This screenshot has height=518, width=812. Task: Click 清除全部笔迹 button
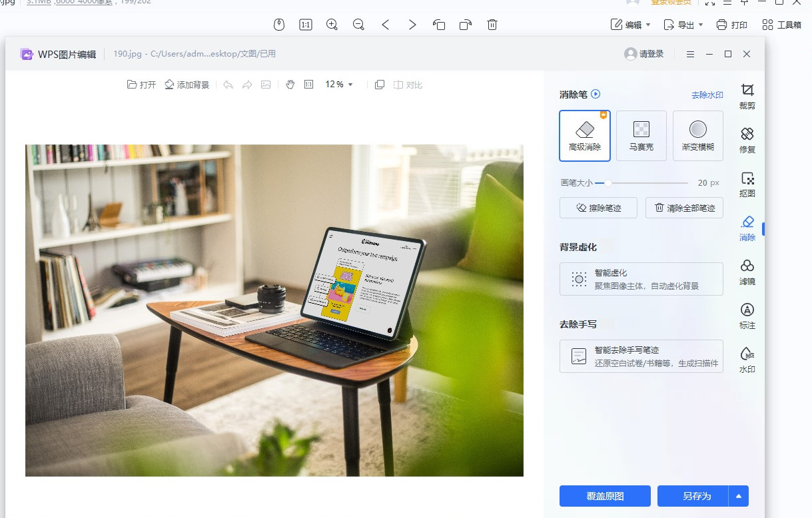[684, 208]
